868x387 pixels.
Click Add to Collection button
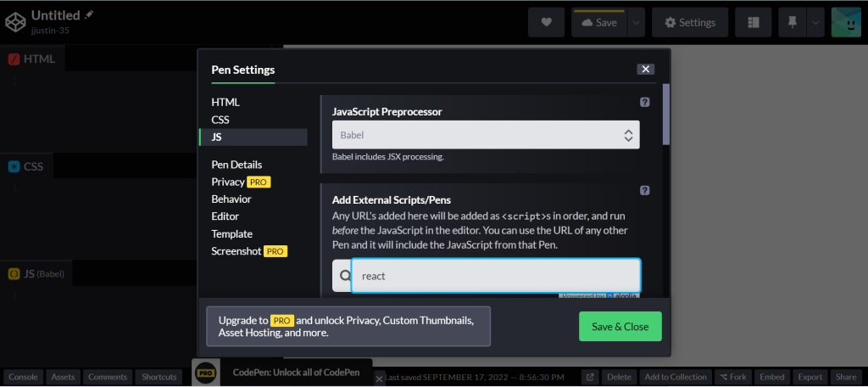[x=676, y=377]
